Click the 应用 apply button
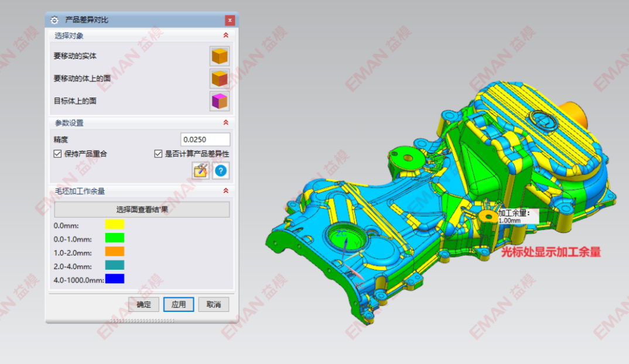Image resolution: width=629 pixels, height=364 pixels. click(179, 305)
